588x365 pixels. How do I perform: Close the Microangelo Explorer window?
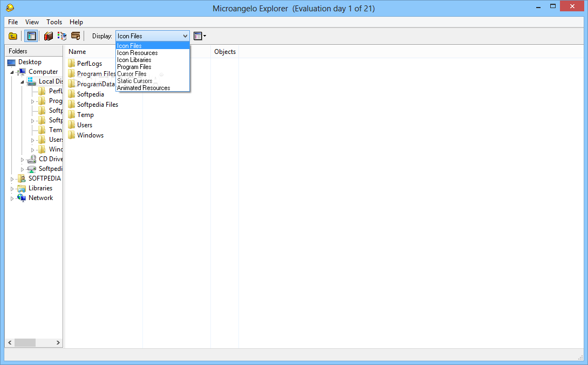572,6
